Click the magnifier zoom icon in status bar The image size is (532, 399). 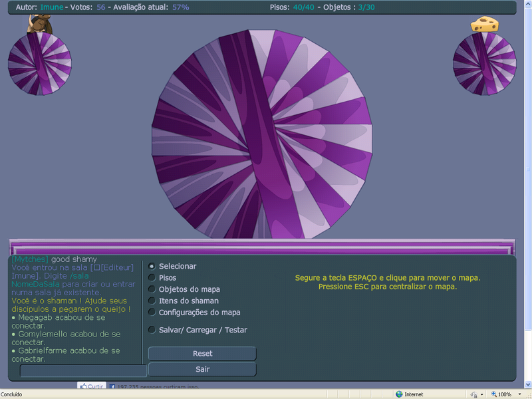493,393
